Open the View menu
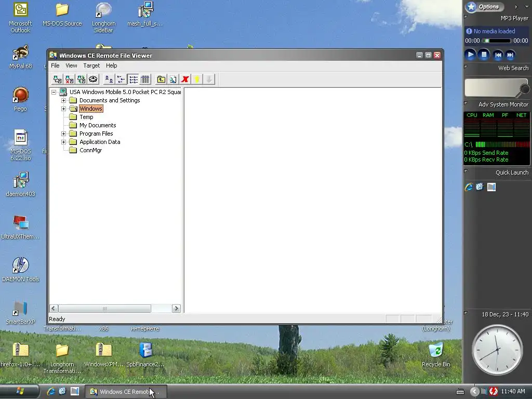 pos(71,65)
